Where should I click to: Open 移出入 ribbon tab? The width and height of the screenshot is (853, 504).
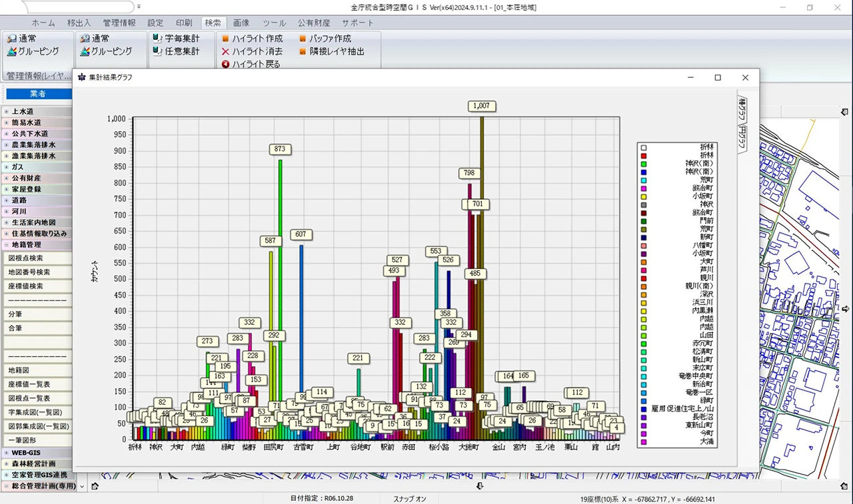point(79,23)
